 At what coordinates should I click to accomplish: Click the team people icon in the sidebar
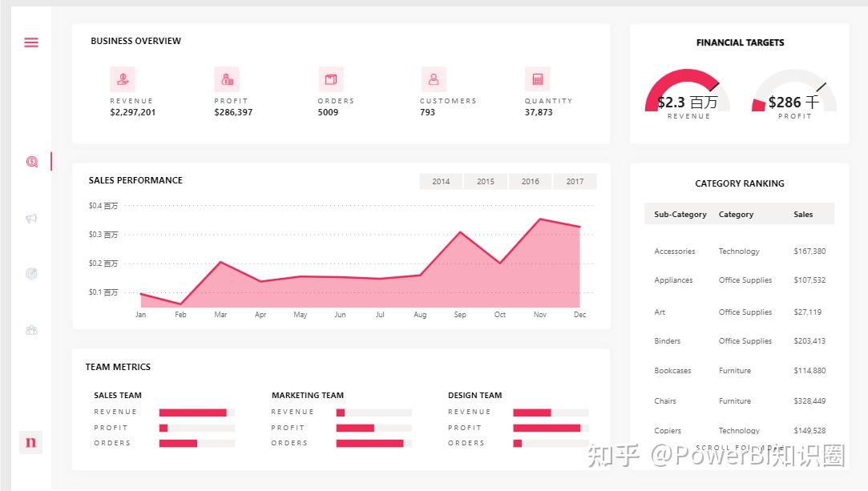tap(31, 329)
